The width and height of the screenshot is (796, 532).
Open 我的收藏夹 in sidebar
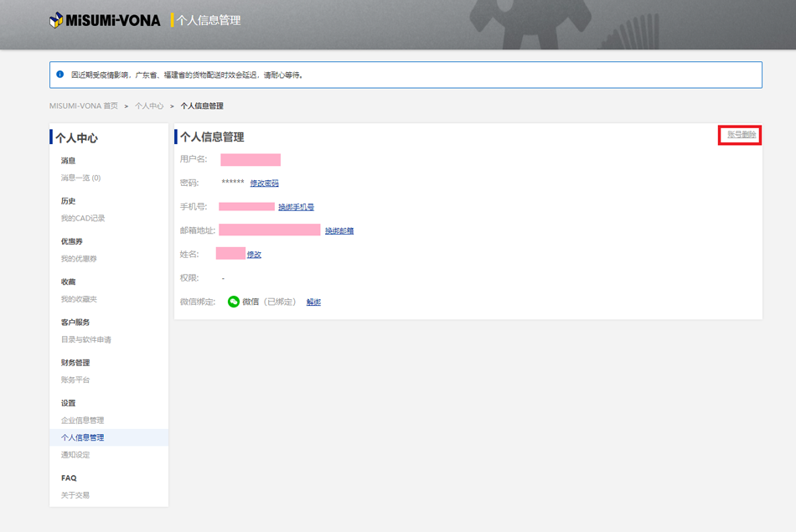[79, 299]
